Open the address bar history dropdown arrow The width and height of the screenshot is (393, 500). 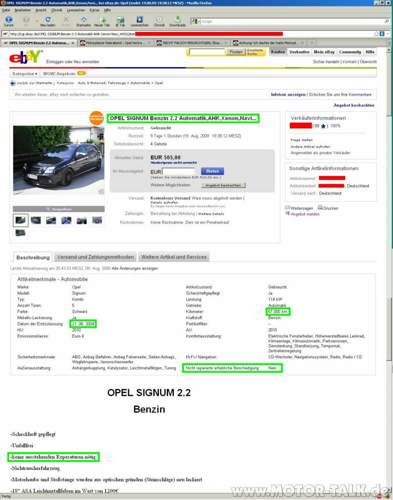pyautogui.click(x=388, y=34)
